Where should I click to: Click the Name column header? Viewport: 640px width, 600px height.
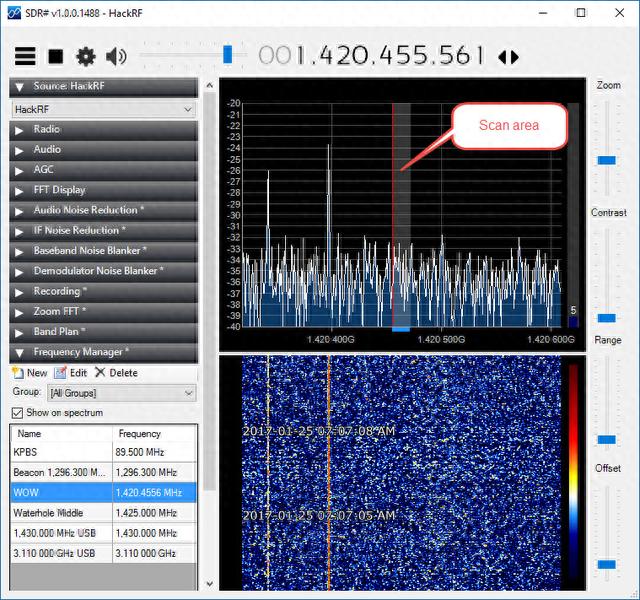pos(60,434)
